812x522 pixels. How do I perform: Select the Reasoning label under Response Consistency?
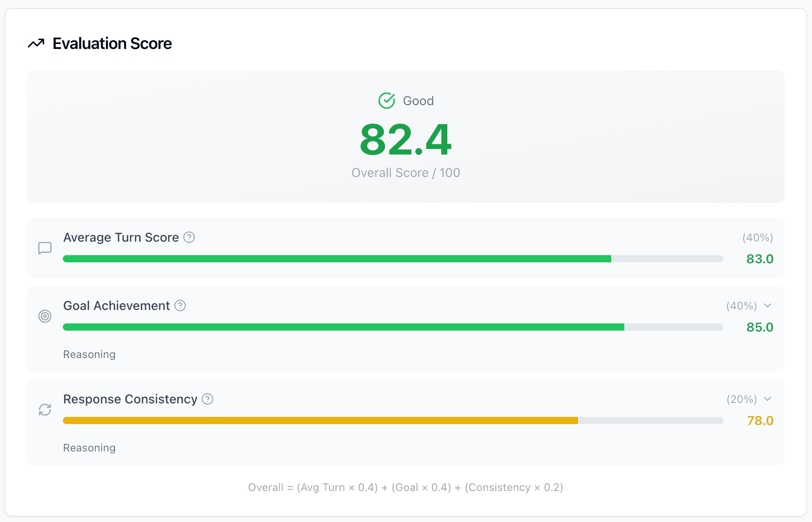click(89, 447)
